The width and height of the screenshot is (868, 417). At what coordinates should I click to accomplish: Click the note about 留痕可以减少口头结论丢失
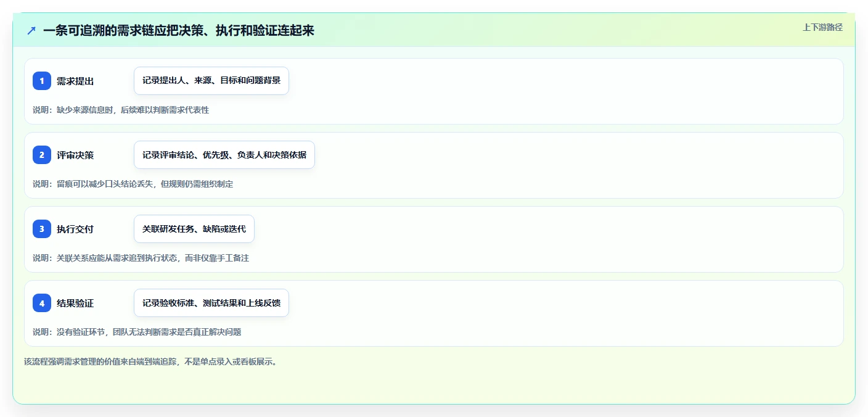point(133,184)
